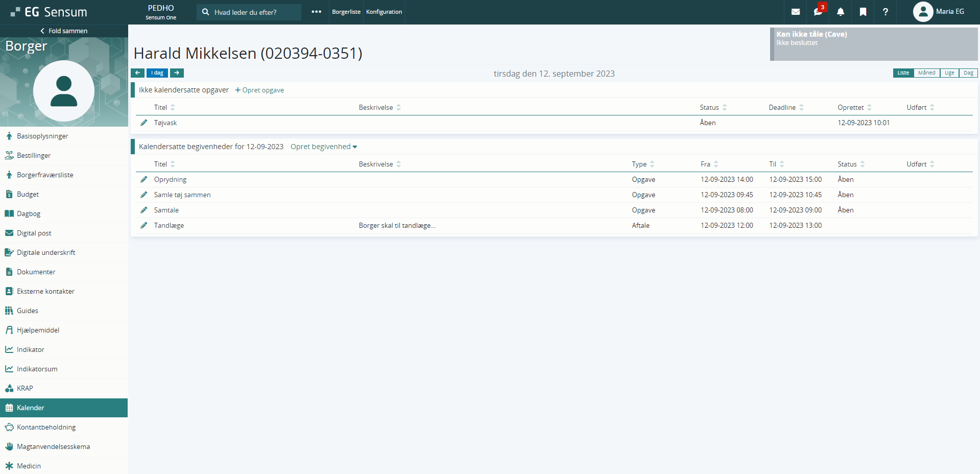This screenshot has width=980, height=474.
Task: Switch calendar to Dag view
Action: [x=968, y=73]
